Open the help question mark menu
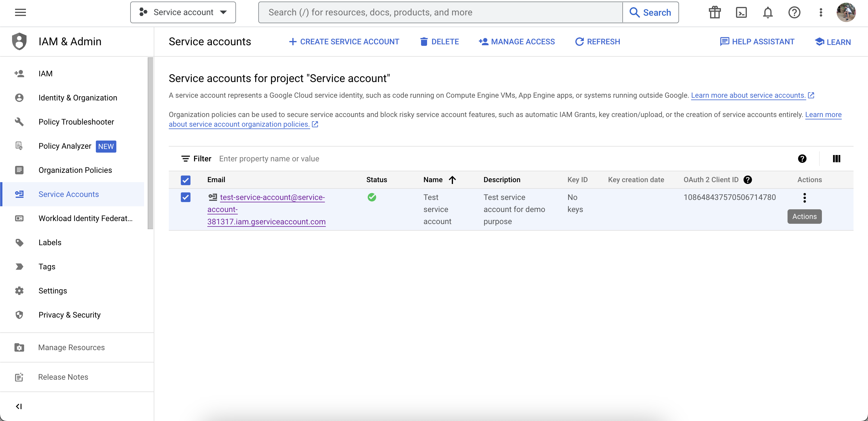 tap(794, 12)
